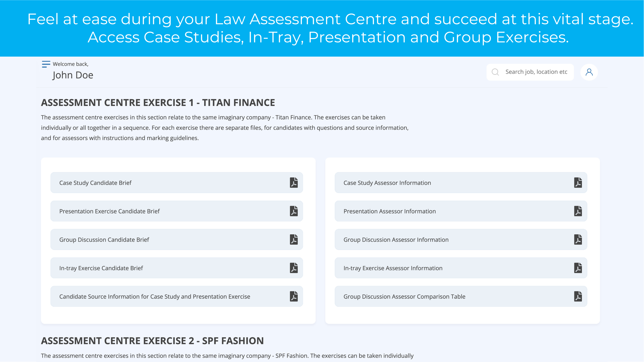Click the PDF icon for Group Discussion Candidate Brief

[294, 239]
